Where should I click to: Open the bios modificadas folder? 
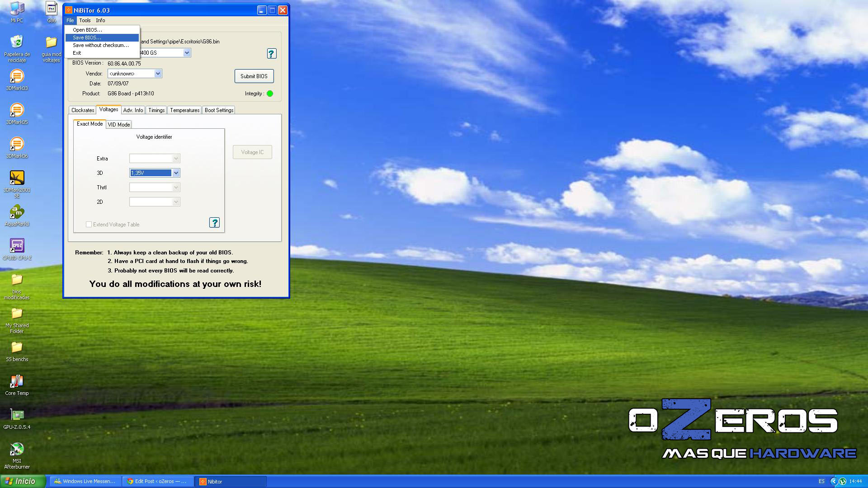point(17,286)
